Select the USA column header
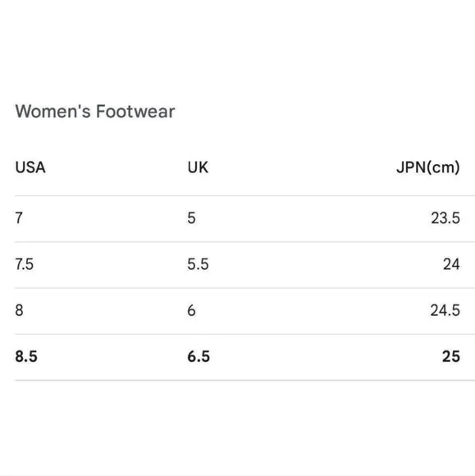The image size is (475, 476). click(30, 167)
